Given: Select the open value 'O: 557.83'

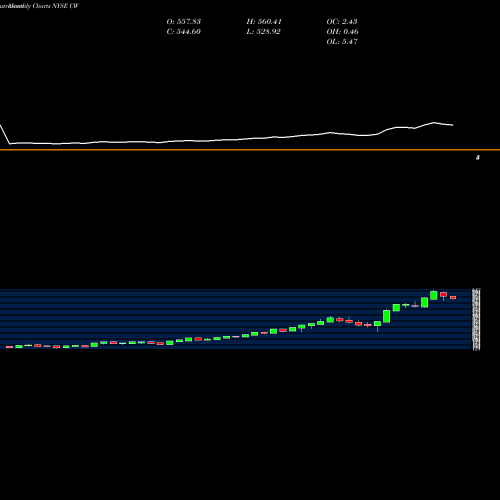Looking at the screenshot, I should (184, 22).
